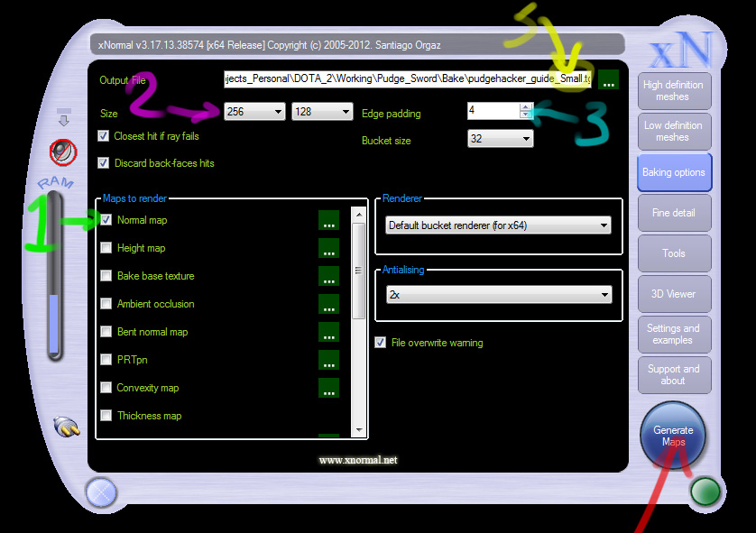Open the height size dropdown showing 128

tap(322, 112)
